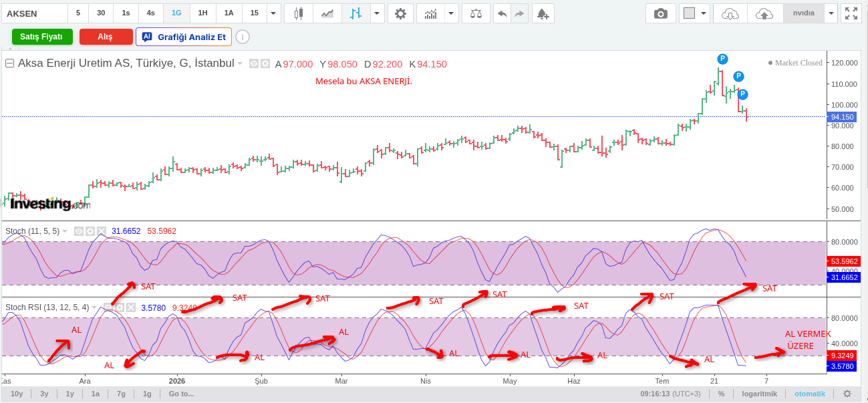868x403 pixels.
Task: Open the background color swatch box
Action: pyautogui.click(x=690, y=13)
